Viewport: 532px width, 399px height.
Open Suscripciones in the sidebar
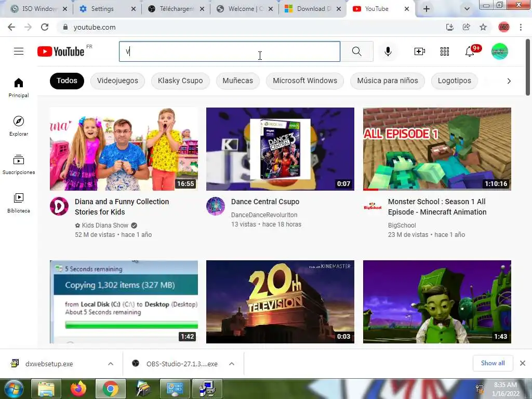pyautogui.click(x=19, y=165)
